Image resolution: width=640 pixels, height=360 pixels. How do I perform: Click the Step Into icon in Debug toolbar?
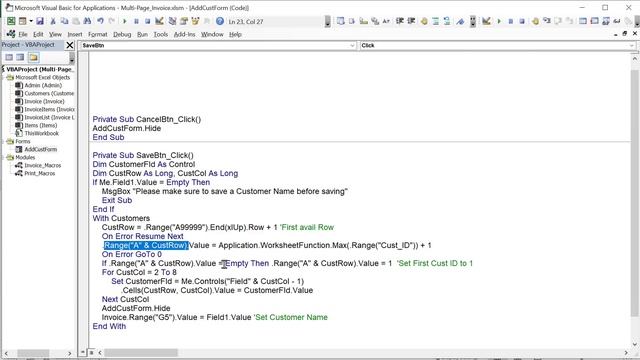[x=547, y=21]
